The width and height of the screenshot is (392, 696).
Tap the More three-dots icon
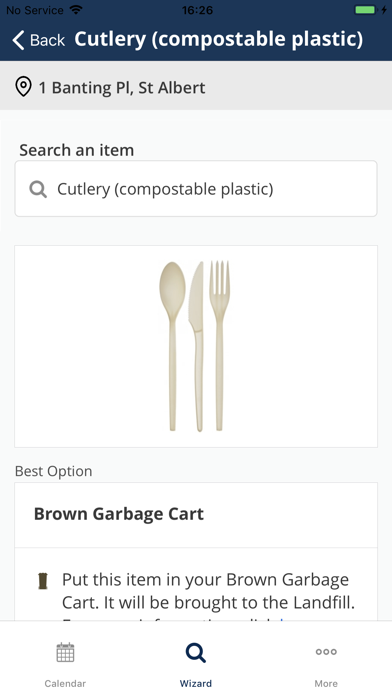(x=326, y=652)
